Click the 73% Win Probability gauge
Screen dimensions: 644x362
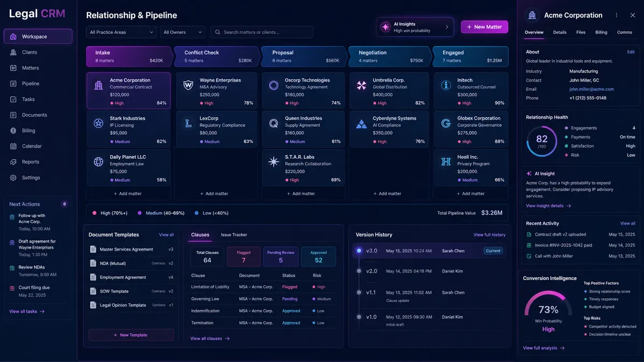point(548,311)
